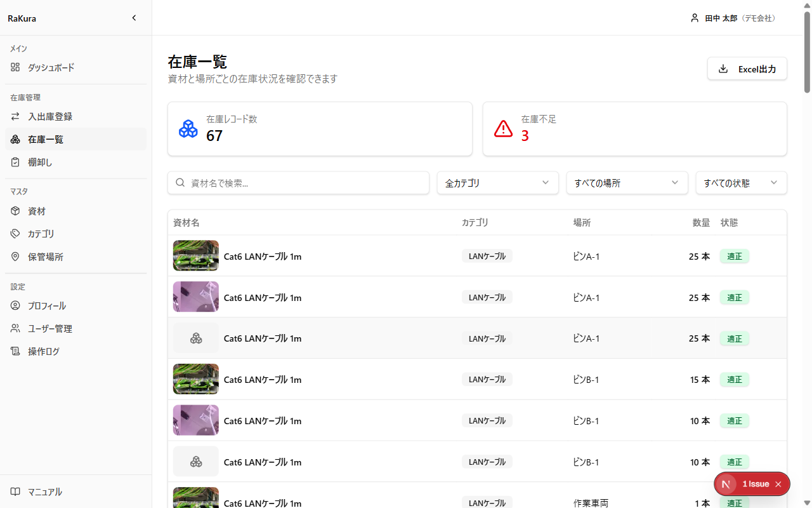Screen dimensions: 812x508
Task: Click quantity 15 本
Action: 700,380
